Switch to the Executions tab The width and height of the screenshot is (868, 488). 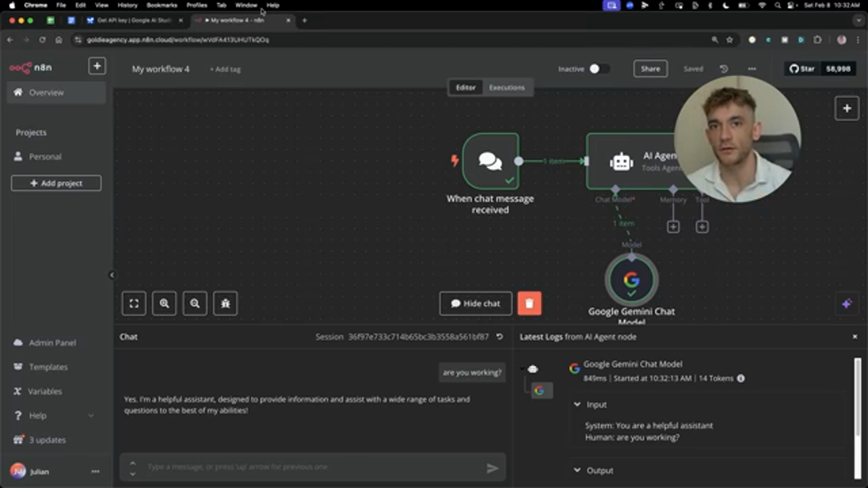pyautogui.click(x=507, y=87)
